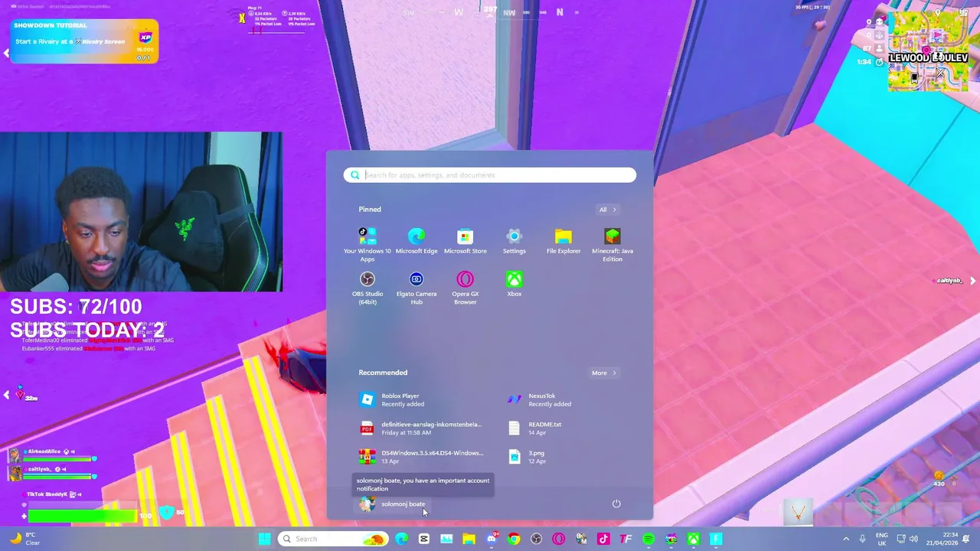Open the definitieve-aanslag PDF file
The width and height of the screenshot is (980, 551).
tap(421, 428)
